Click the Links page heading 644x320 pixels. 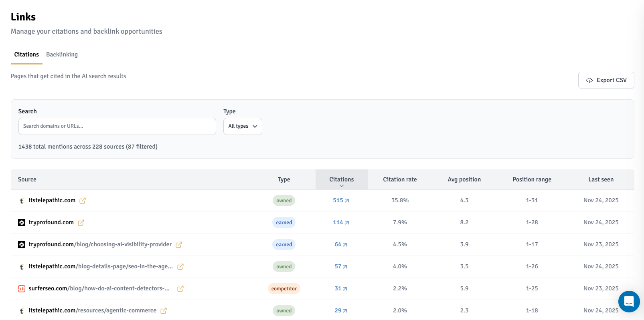click(x=23, y=17)
